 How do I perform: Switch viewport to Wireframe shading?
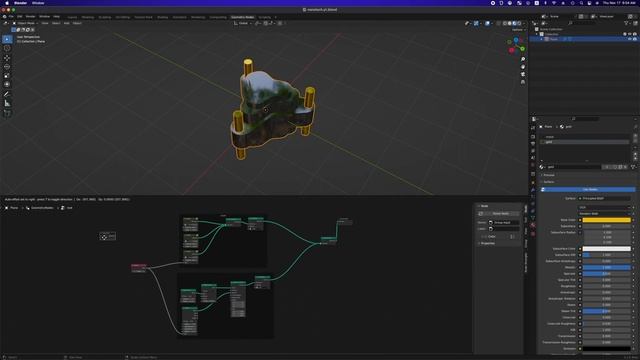coord(504,23)
